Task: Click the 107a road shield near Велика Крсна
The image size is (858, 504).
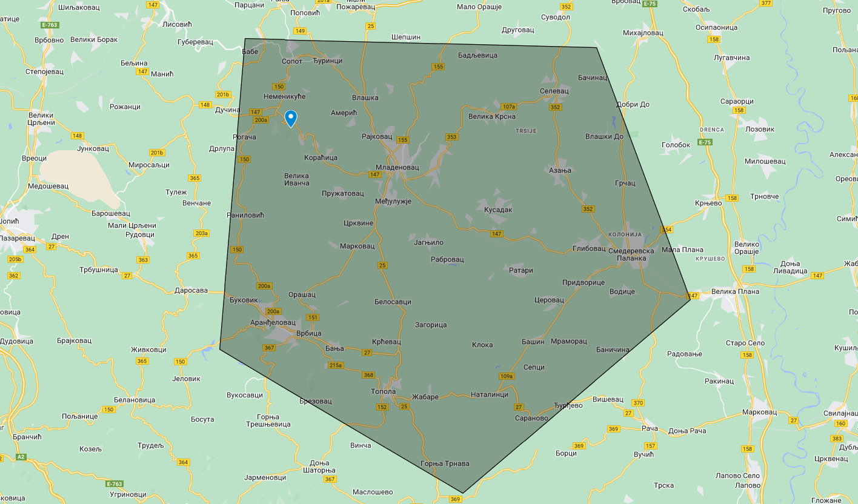Action: tap(508, 107)
